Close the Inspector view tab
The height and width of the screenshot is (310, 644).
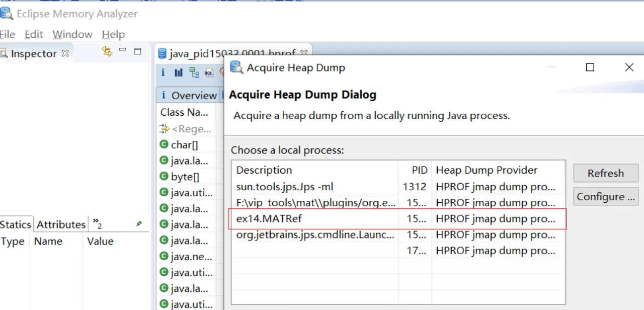click(x=65, y=53)
